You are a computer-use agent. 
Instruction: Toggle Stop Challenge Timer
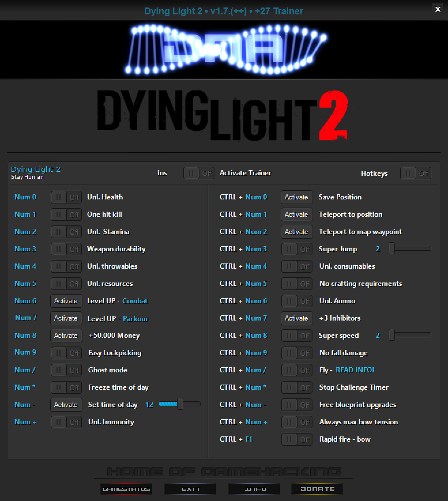coord(297,387)
